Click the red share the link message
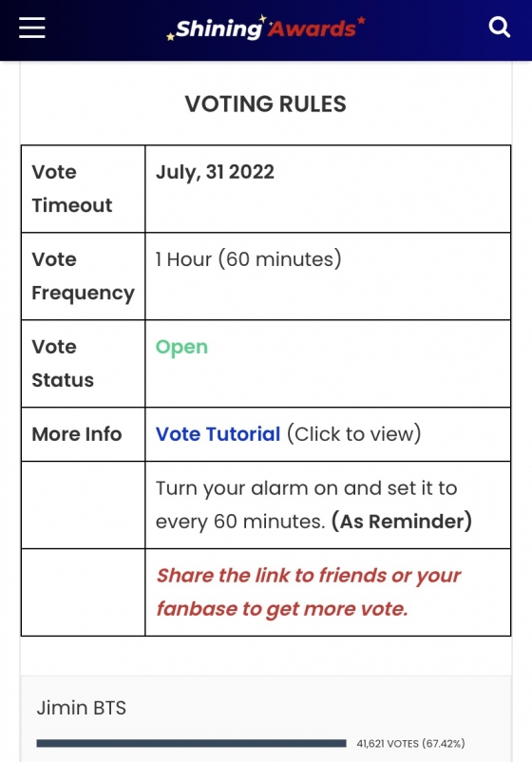 click(308, 592)
